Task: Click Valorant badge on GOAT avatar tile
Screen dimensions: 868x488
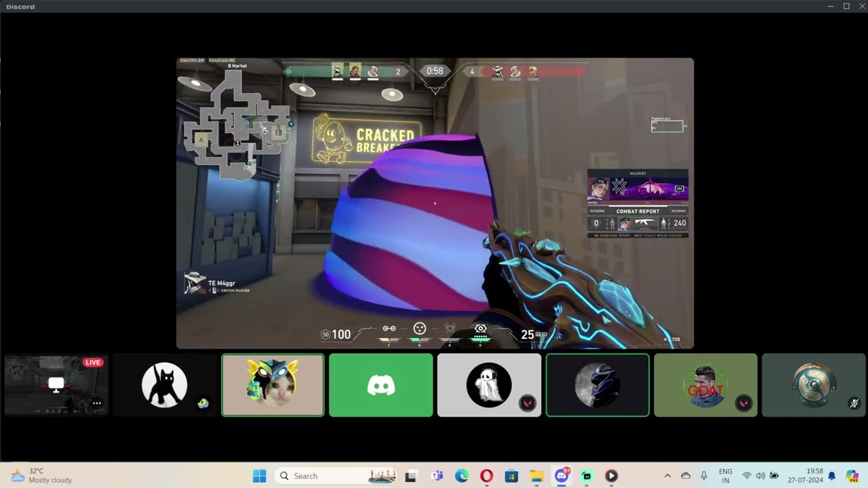Action: [744, 403]
